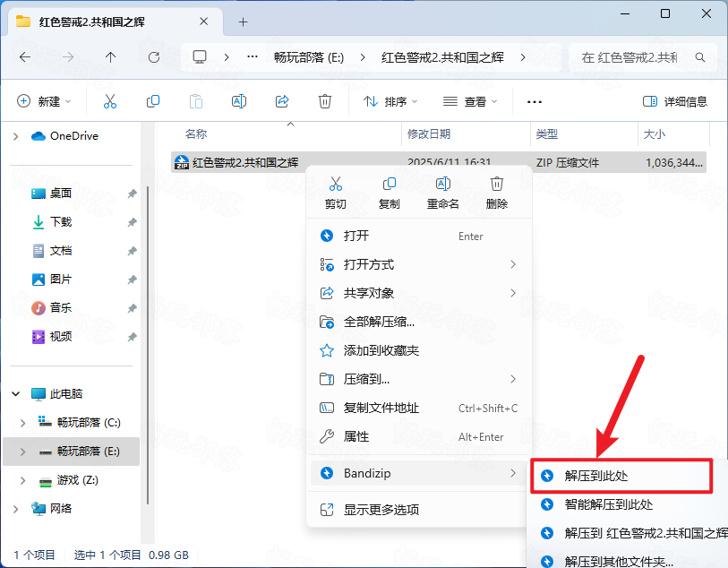The height and width of the screenshot is (568, 728).
Task: Select 复制文件地址 menu entry
Action: pyautogui.click(x=419, y=408)
